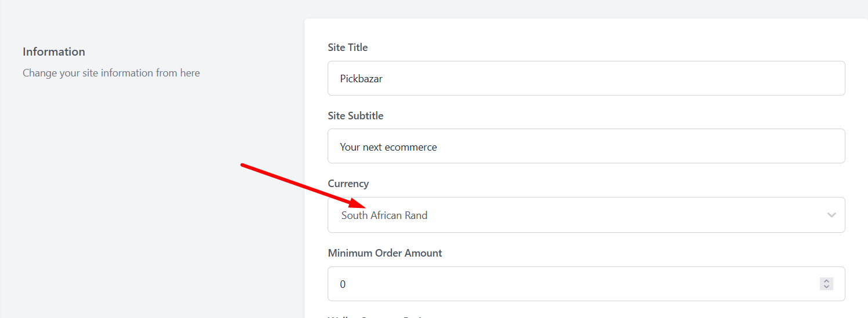
Task: Click the South African Rand selected value
Action: [384, 215]
